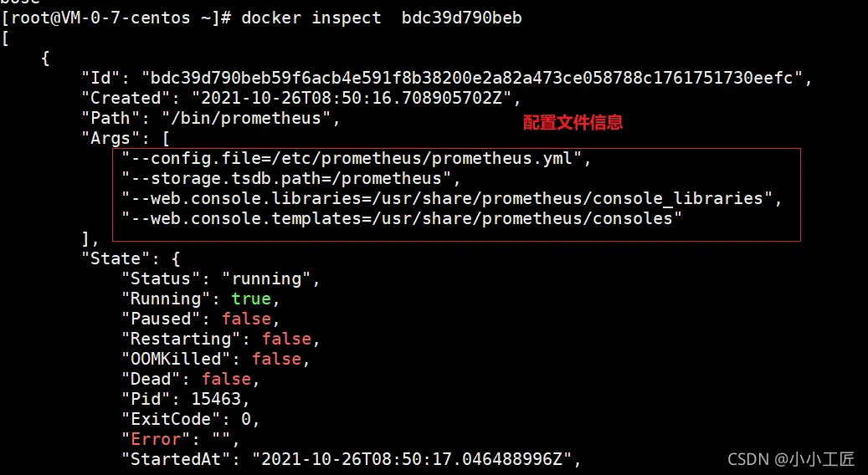Click the red "Error" key label
The height and width of the screenshot is (475, 868).
click(x=156, y=439)
